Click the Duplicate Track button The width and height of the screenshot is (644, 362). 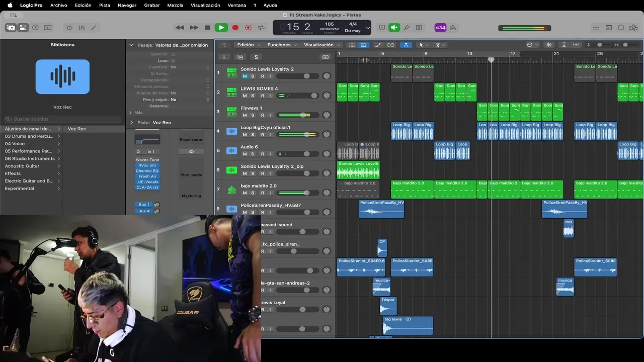240,57
